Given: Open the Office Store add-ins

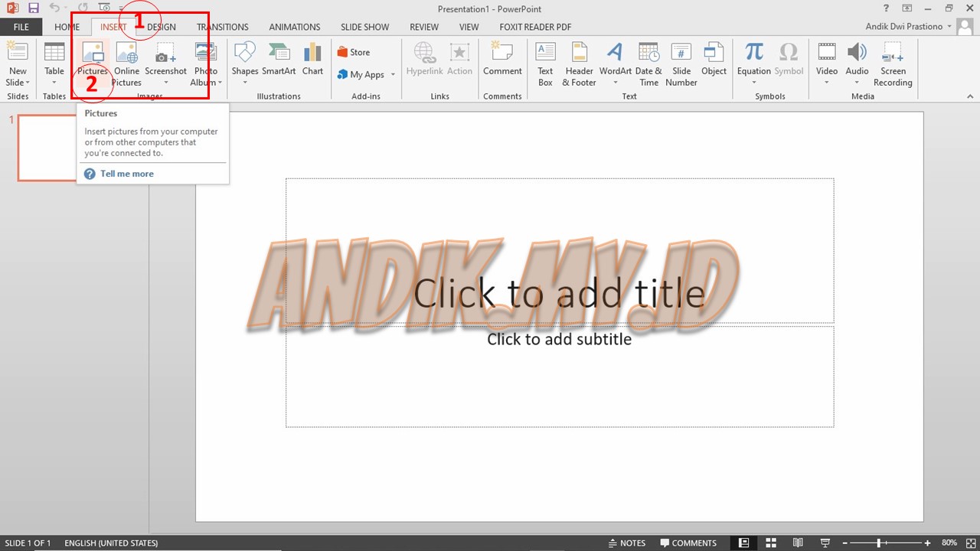Looking at the screenshot, I should (354, 52).
